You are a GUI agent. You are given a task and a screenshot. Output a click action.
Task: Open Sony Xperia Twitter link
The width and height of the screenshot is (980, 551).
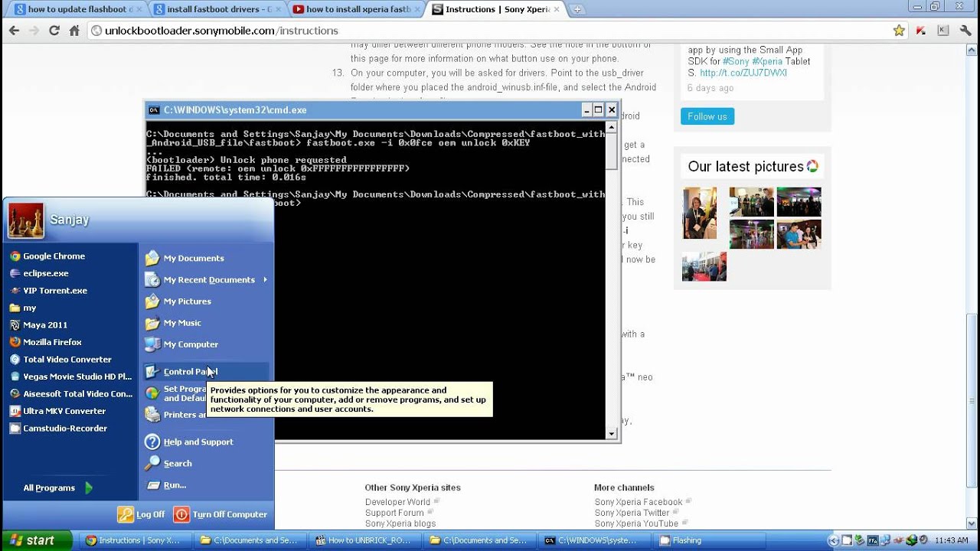632,513
